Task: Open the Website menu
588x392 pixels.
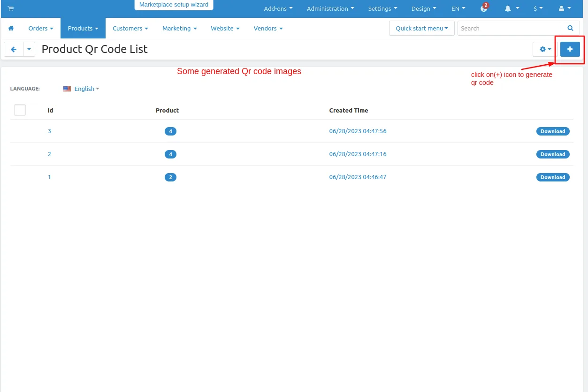Action: [225, 28]
